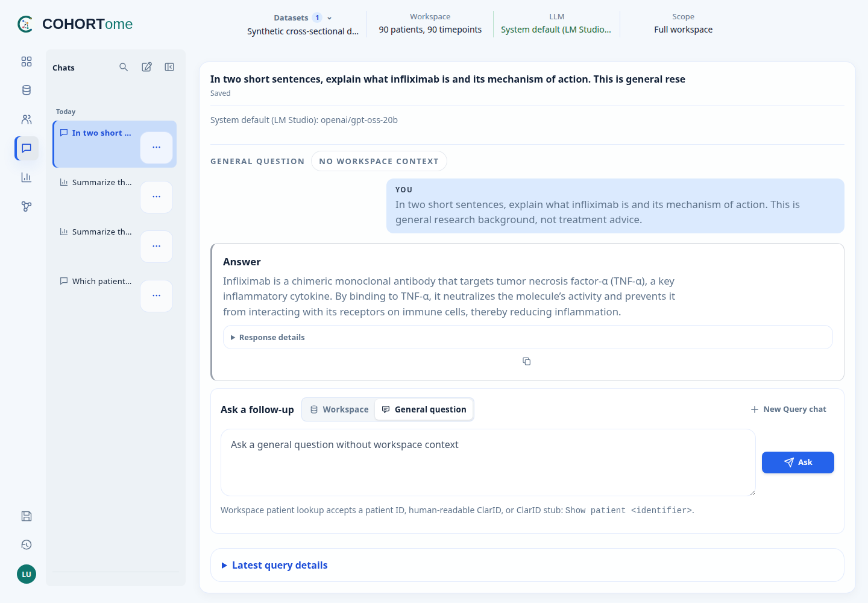Open the dashboard grid icon in sidebar
The image size is (868, 603).
(x=27, y=62)
